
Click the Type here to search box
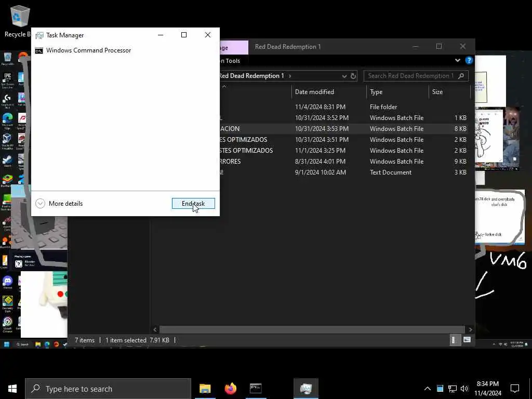click(x=108, y=389)
